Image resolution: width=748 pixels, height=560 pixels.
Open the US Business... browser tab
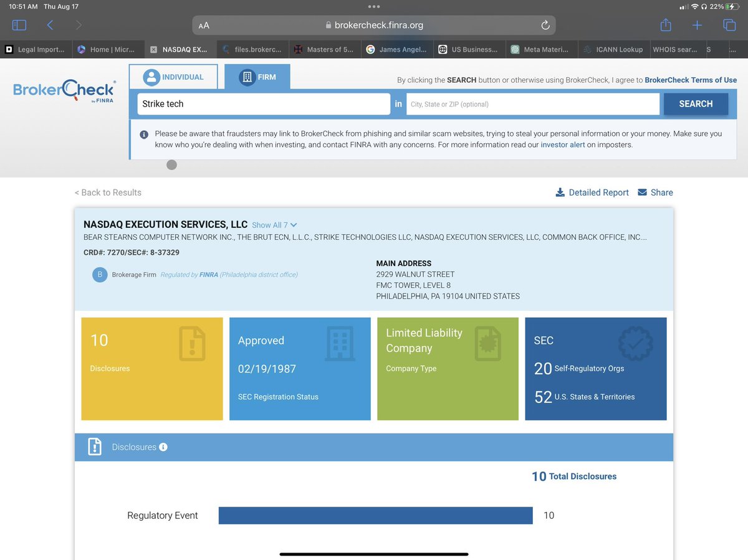[469, 49]
